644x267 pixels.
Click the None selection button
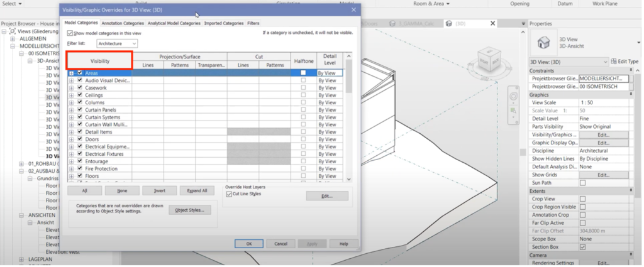pos(122,191)
